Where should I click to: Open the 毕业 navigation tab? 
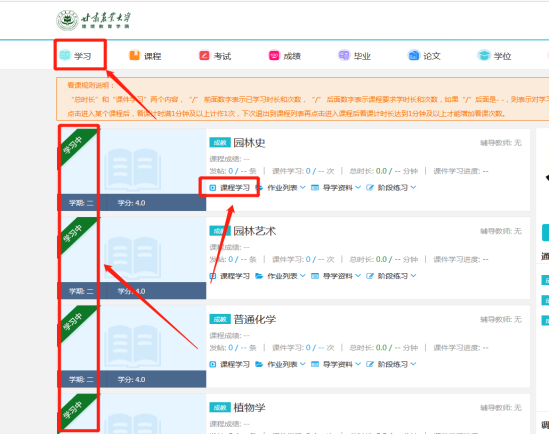point(354,56)
